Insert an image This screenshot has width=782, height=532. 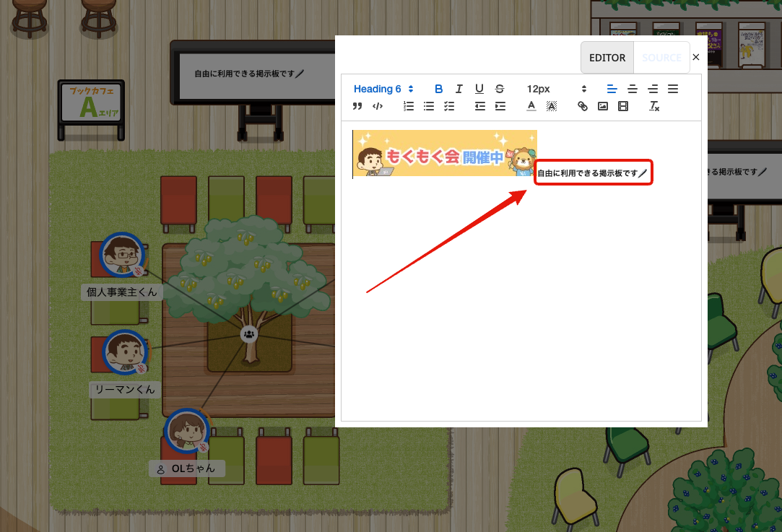[x=603, y=106]
